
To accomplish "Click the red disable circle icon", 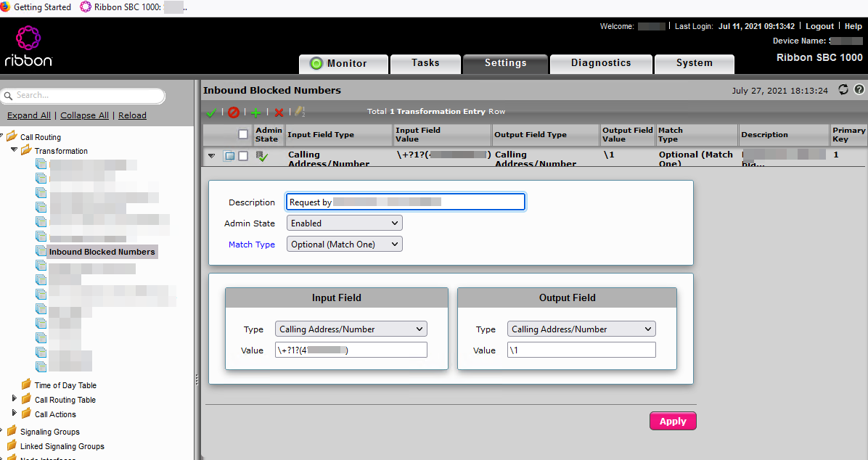I will 234,112.
